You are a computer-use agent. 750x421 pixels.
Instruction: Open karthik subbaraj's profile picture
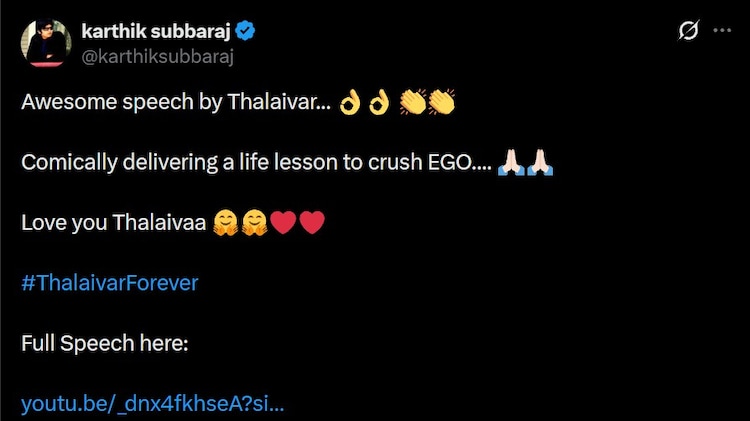pyautogui.click(x=46, y=43)
